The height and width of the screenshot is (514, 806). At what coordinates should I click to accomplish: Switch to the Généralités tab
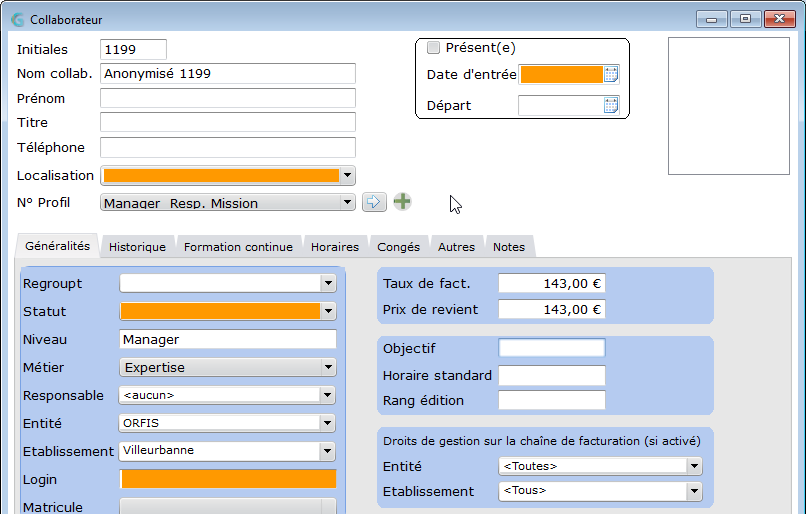click(58, 246)
